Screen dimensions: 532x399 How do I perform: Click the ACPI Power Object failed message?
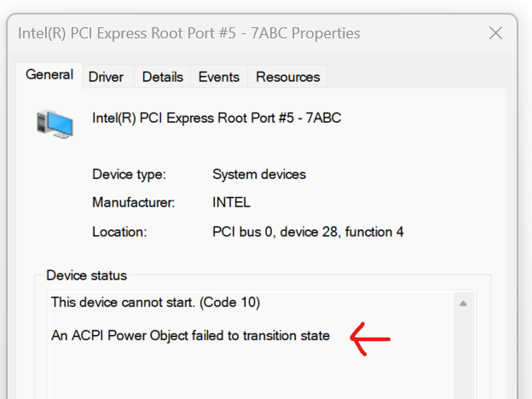pos(190,336)
